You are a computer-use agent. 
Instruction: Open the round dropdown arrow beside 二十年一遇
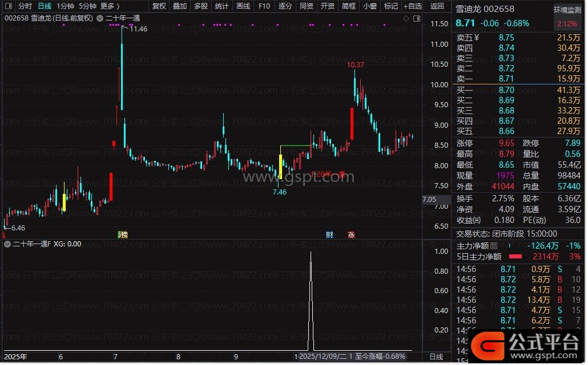click(x=100, y=18)
